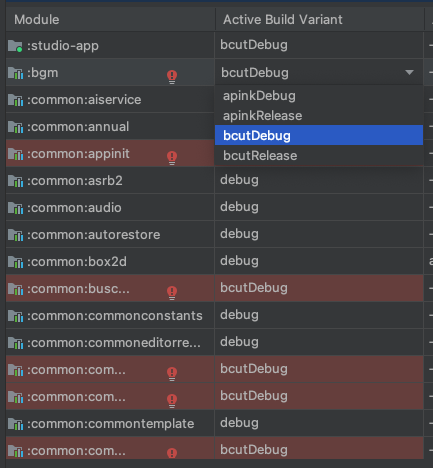
Task: Select the :common:asrb2 module name
Action: click(x=75, y=181)
